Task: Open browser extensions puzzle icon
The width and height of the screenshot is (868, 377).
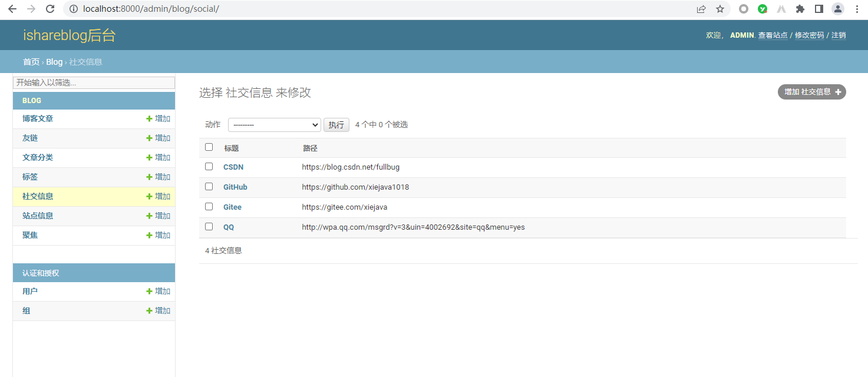Action: click(800, 9)
